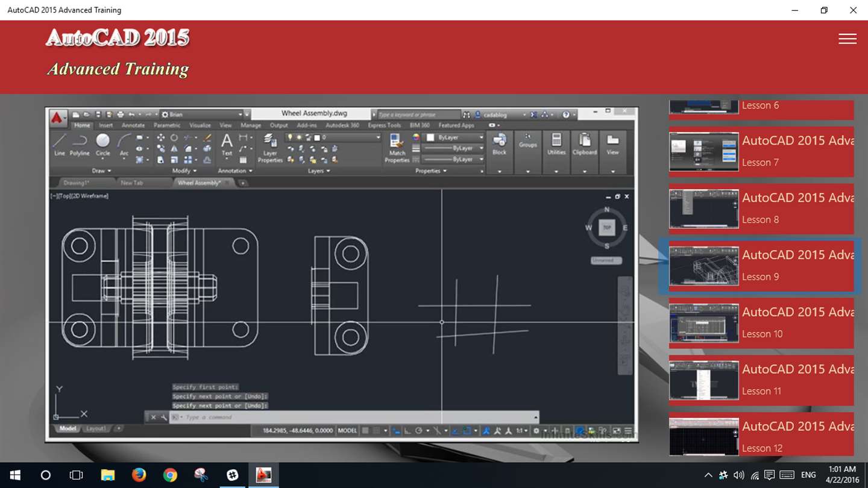868x488 pixels.
Task: Click the Match Properties tool
Action: 397,148
